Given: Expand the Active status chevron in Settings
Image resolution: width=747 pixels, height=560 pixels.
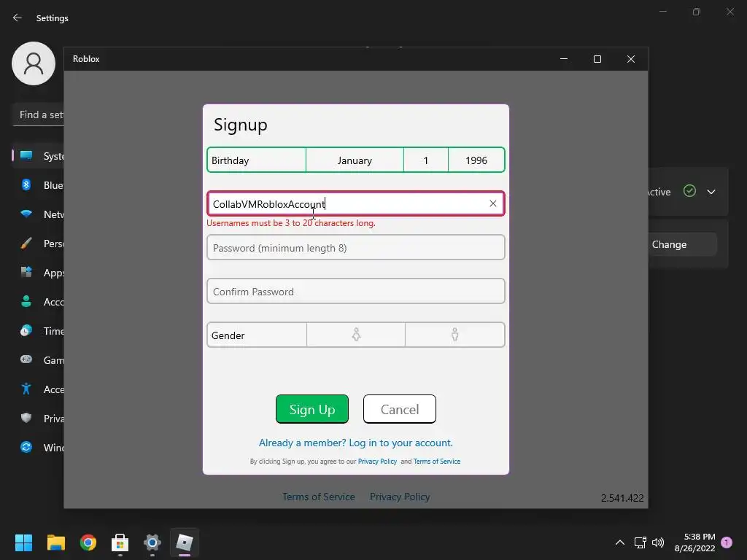Looking at the screenshot, I should pos(711,192).
